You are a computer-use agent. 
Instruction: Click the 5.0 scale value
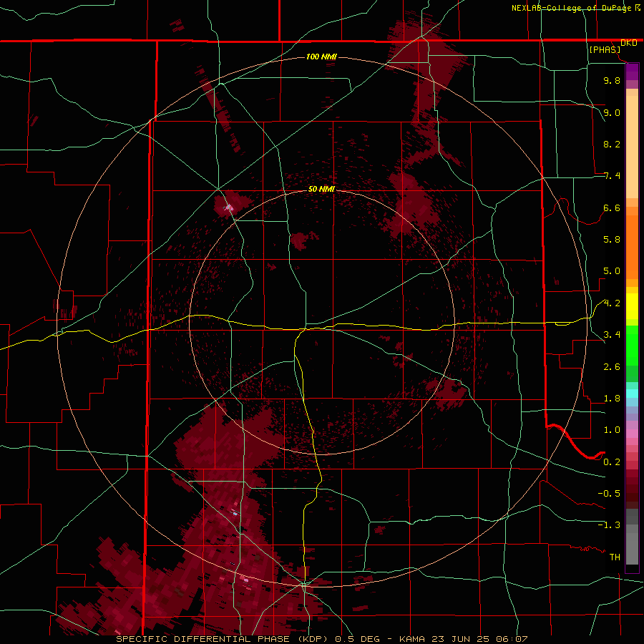612,271
